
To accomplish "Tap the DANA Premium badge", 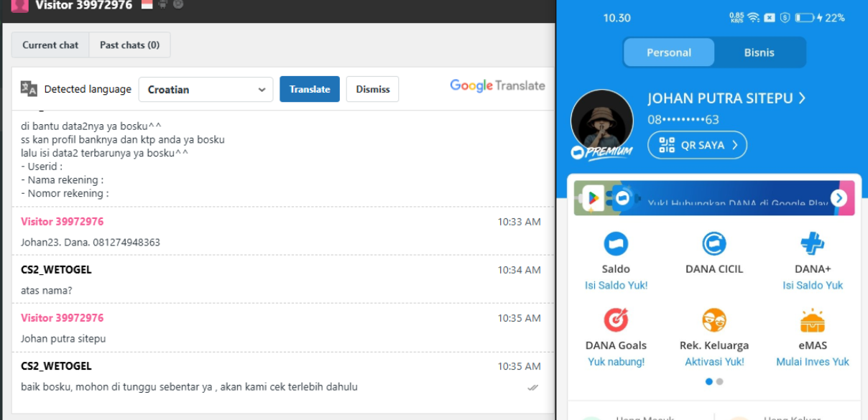I will tap(602, 152).
